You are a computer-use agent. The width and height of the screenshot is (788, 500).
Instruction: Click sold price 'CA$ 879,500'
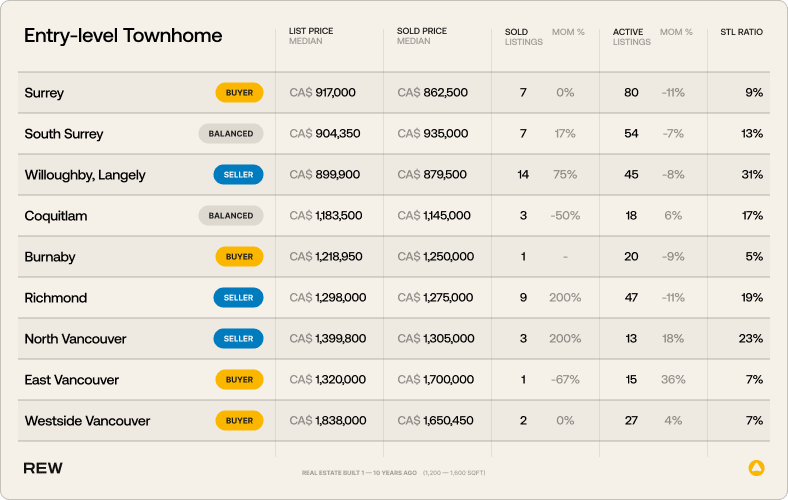tap(432, 174)
